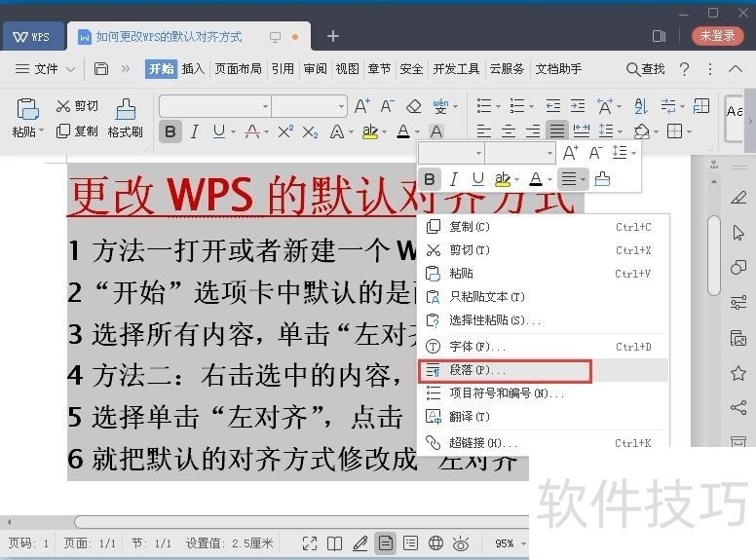Toggle Italic in the mini toolbar
This screenshot has width=756, height=560.
453,179
